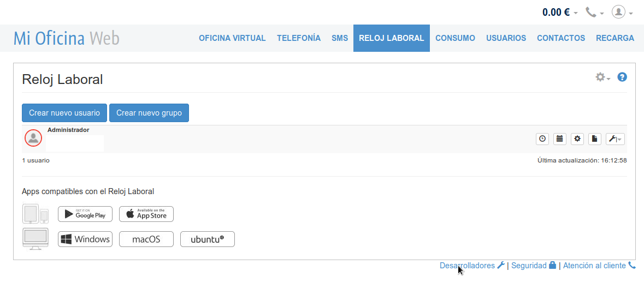Open the document icon for Administrador
644x289 pixels.
[x=595, y=139]
